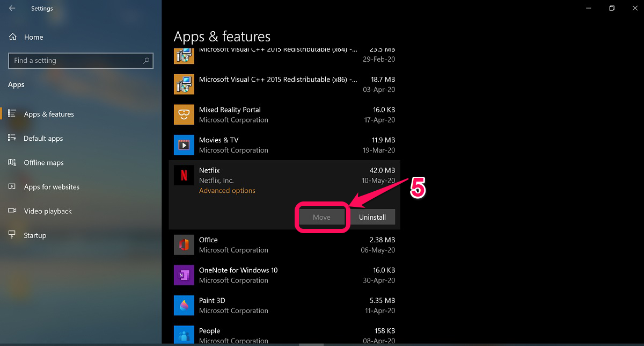The image size is (644, 346).
Task: Click Movies & TV size 11.9 MB
Action: [383, 140]
